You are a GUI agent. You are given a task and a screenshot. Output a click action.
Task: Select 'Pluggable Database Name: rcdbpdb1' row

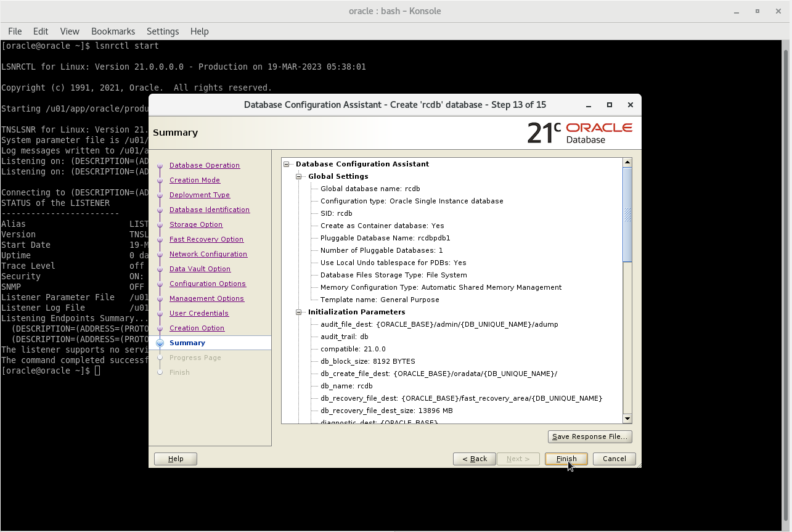(x=385, y=238)
